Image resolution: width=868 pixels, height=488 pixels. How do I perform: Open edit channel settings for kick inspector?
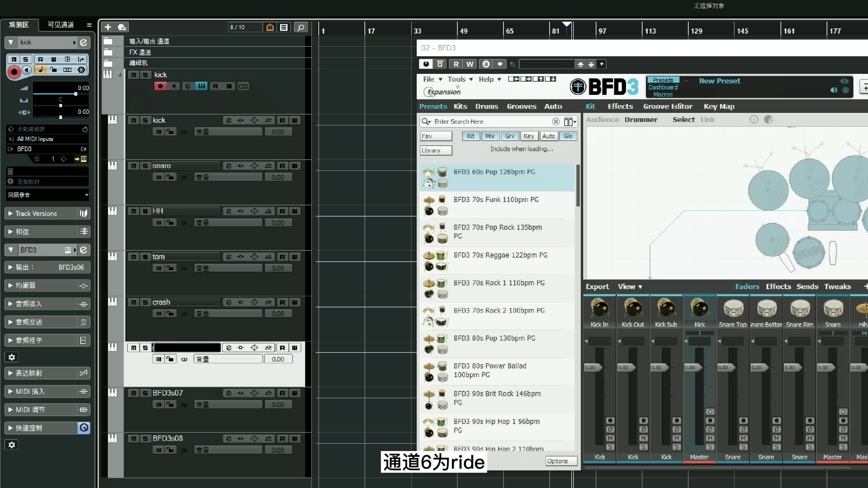pyautogui.click(x=83, y=42)
